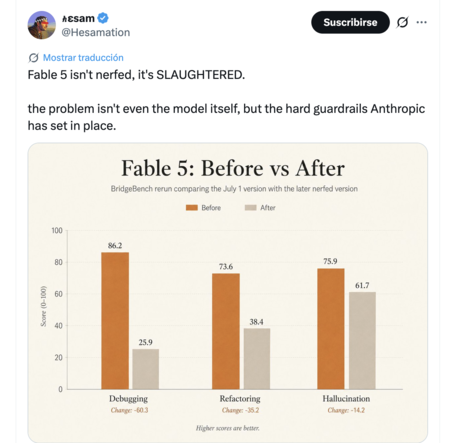Open Hesam's profile avatar picture

tap(42, 25)
